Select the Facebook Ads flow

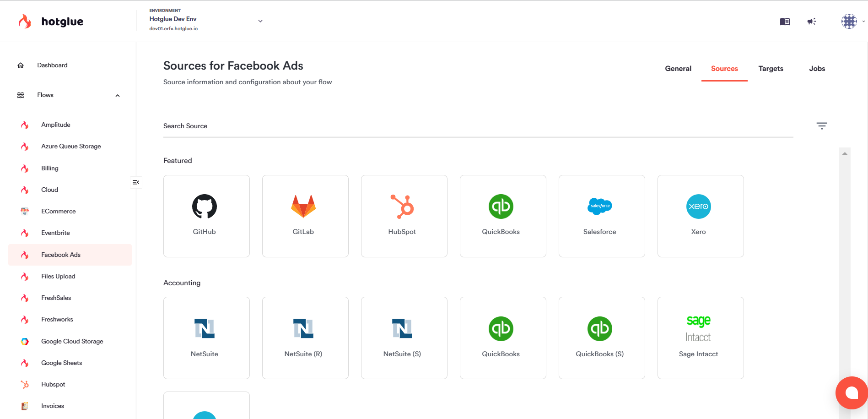pos(70,255)
